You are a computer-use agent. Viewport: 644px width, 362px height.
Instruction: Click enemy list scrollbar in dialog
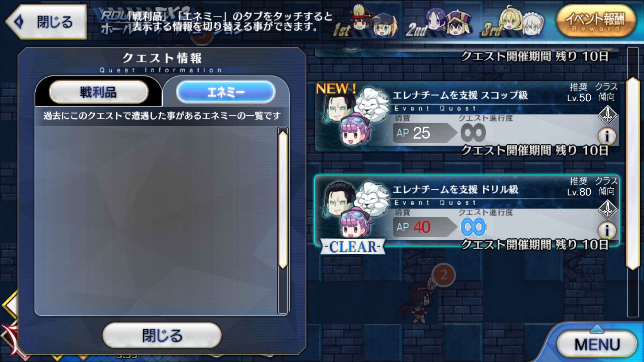click(283, 221)
